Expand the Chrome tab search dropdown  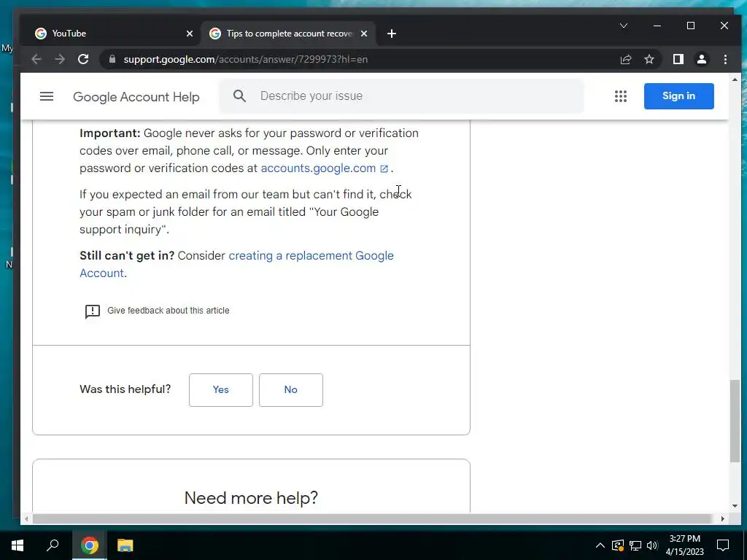click(x=624, y=26)
